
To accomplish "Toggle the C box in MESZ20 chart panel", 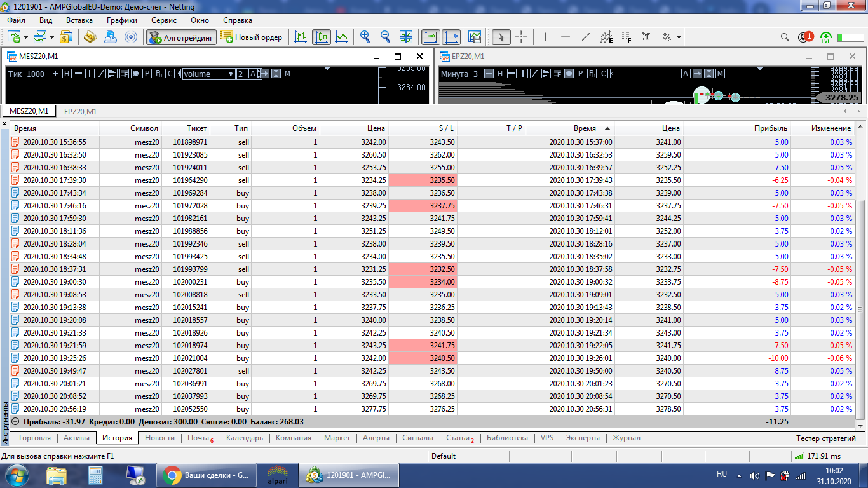I will point(170,74).
